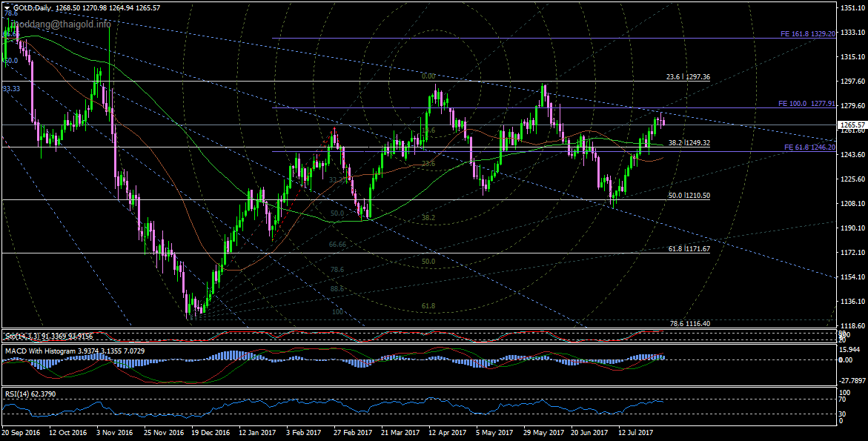
Task: Select the 61.8 | 1171.67 retracement label
Action: pos(689,250)
